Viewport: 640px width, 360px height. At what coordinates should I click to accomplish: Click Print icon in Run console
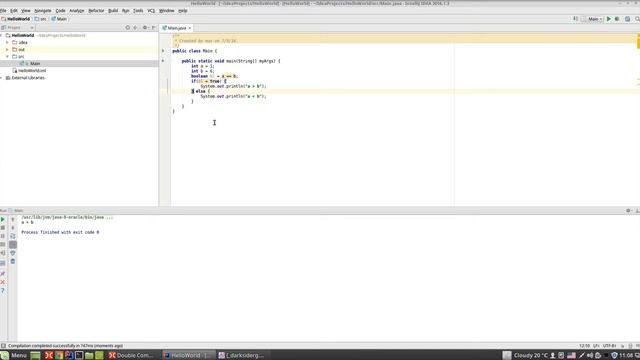[x=13, y=253]
